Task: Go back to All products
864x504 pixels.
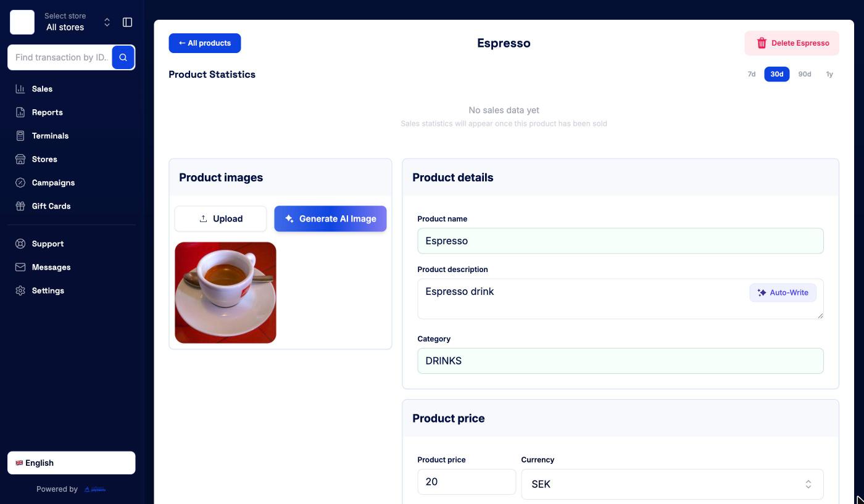Action: coord(205,43)
